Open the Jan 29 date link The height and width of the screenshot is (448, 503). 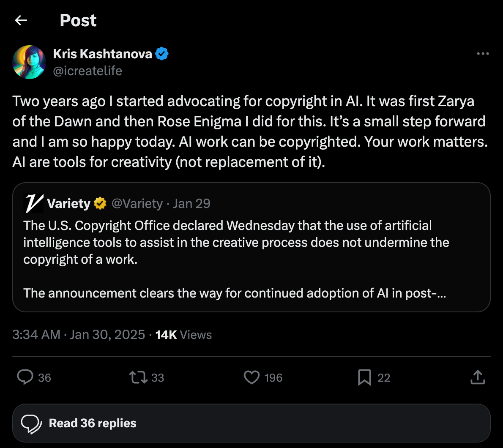pos(191,203)
